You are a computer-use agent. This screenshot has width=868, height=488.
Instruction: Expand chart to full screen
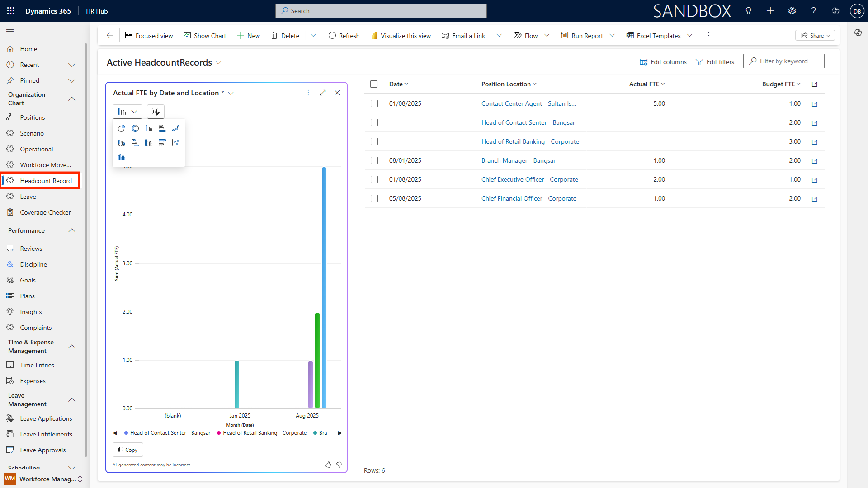pos(322,93)
